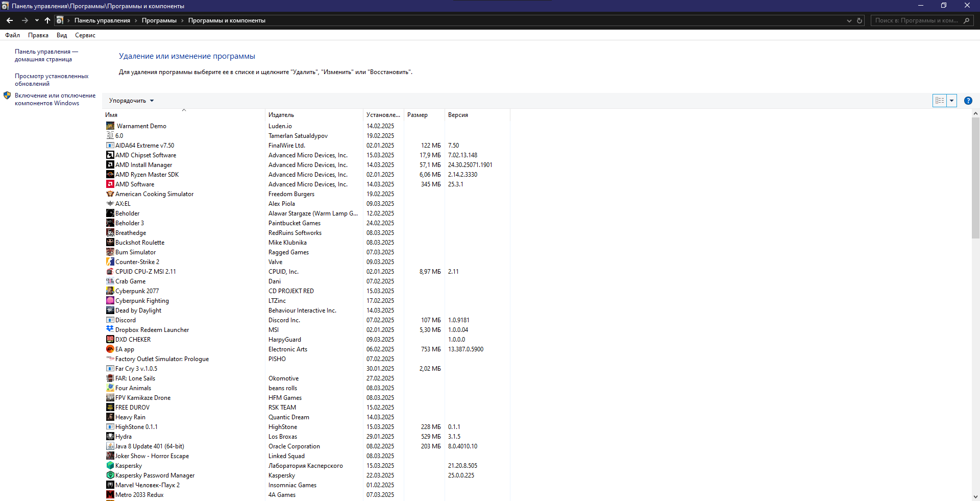This screenshot has width=980, height=501.
Task: Select the AMD Install Manager entry
Action: coord(308,165)
